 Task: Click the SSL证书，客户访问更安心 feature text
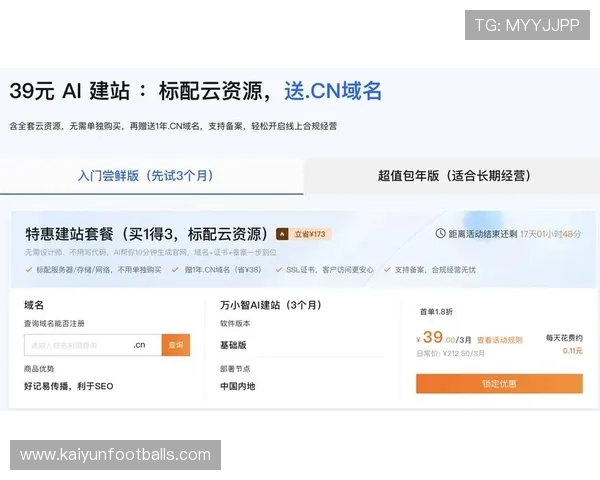tap(330, 270)
